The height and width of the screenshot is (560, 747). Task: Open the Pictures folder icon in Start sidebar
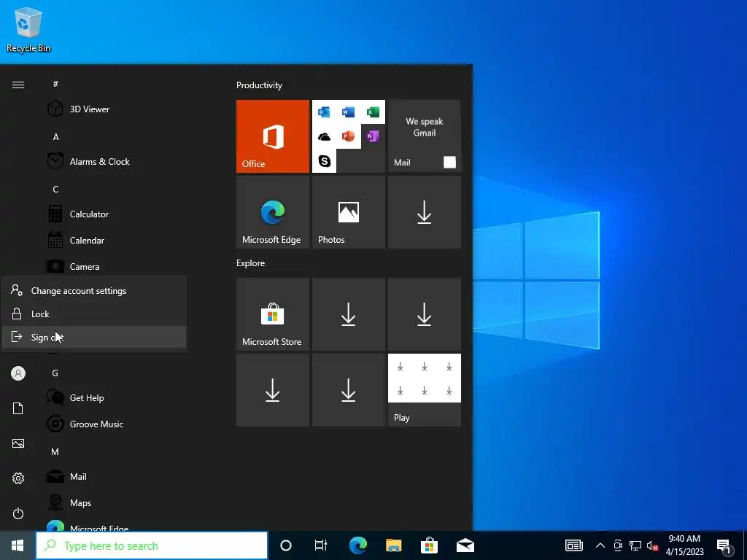(18, 443)
